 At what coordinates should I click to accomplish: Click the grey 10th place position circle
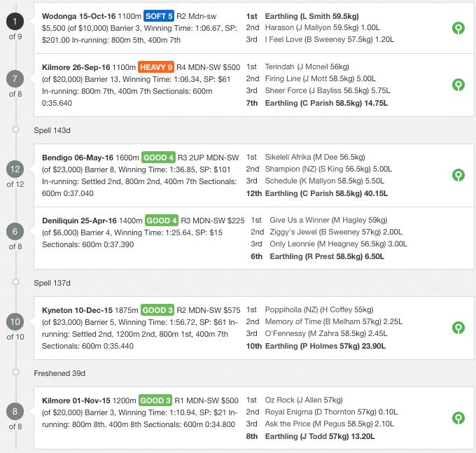[x=15, y=321]
